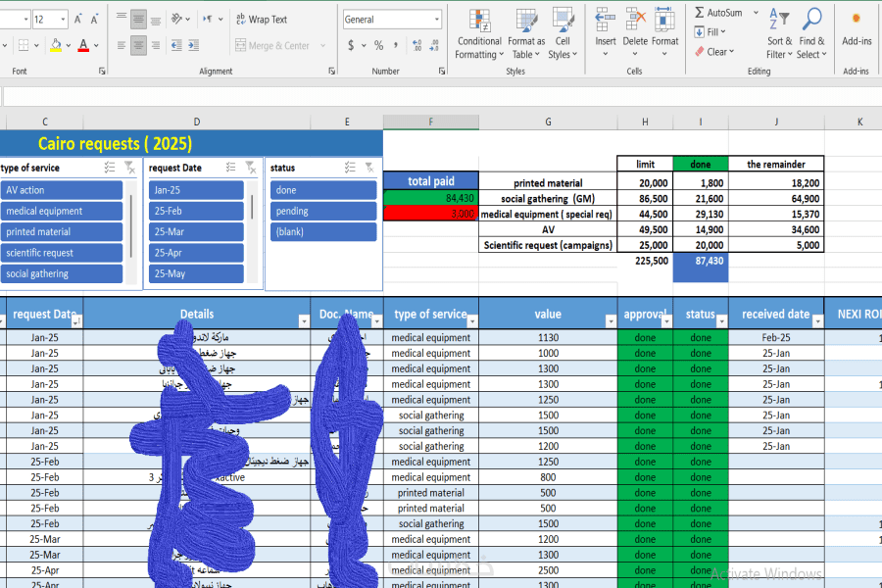Viewport: 882px width, 588px height.
Task: Open the Format cells menu
Action: [x=664, y=32]
